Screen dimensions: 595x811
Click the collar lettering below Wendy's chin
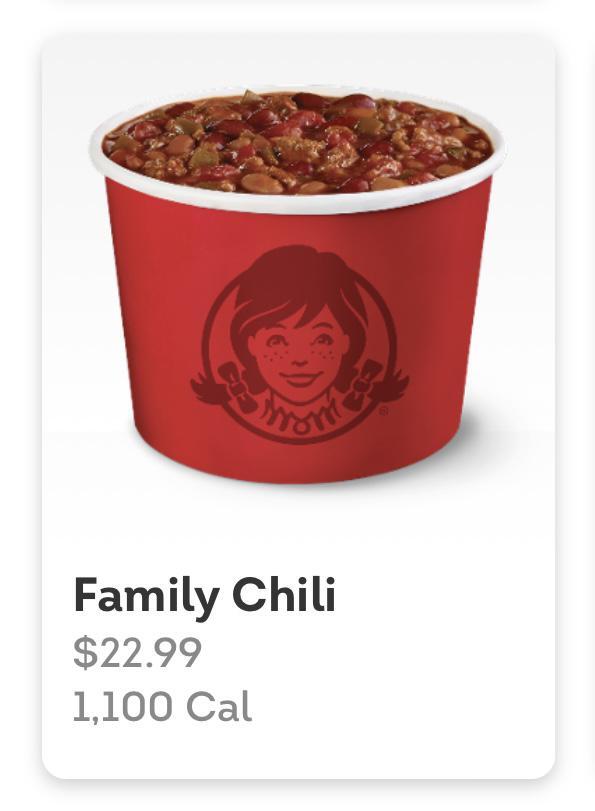click(x=299, y=412)
